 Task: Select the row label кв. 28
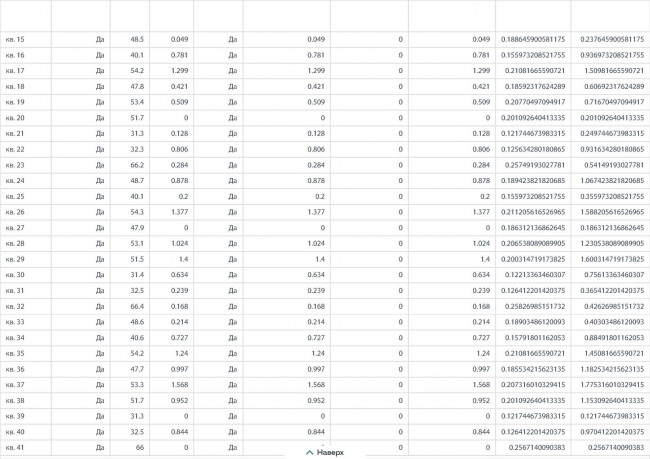15,243
